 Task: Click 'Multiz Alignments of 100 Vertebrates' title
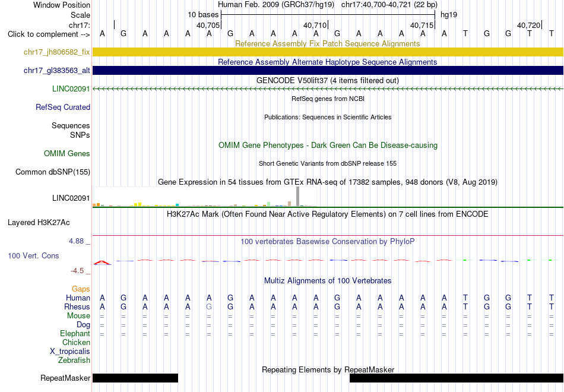click(328, 281)
